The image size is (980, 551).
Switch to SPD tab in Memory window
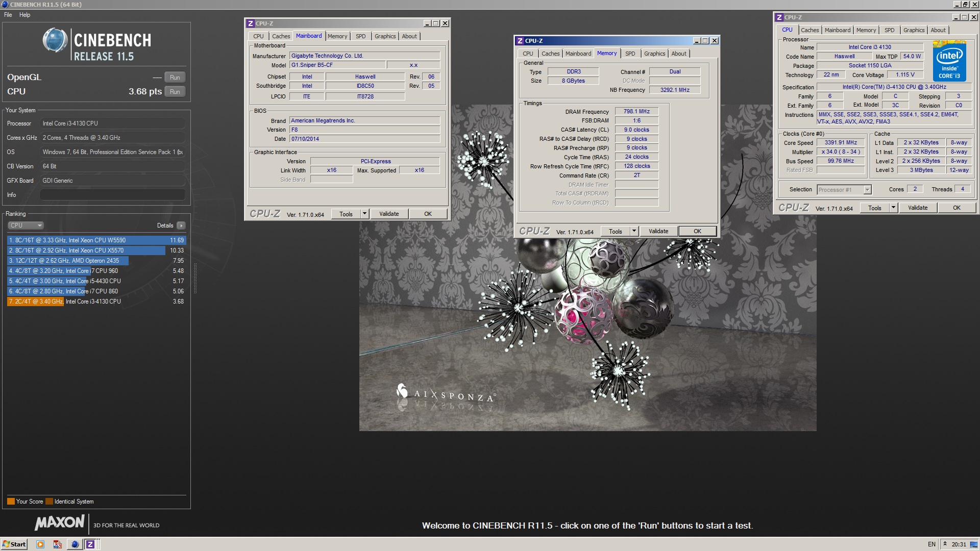pyautogui.click(x=630, y=54)
